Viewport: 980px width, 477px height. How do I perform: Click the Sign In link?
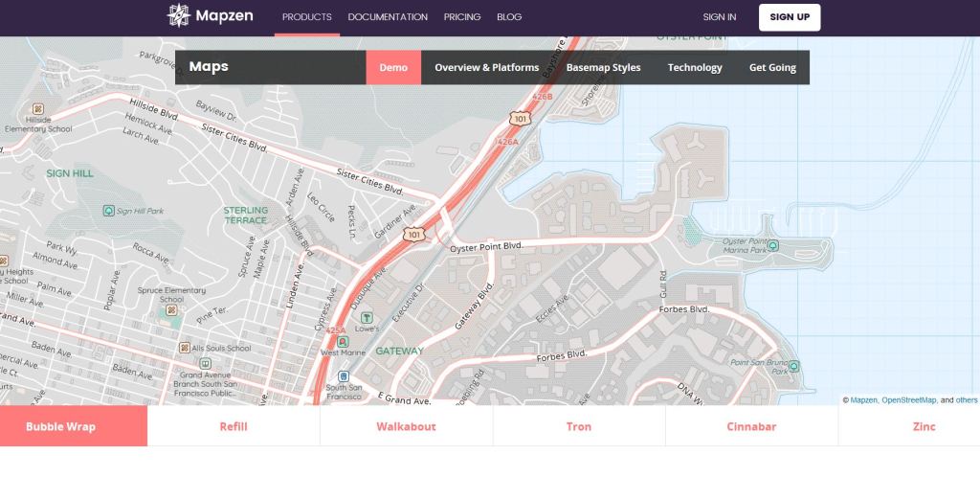click(720, 17)
